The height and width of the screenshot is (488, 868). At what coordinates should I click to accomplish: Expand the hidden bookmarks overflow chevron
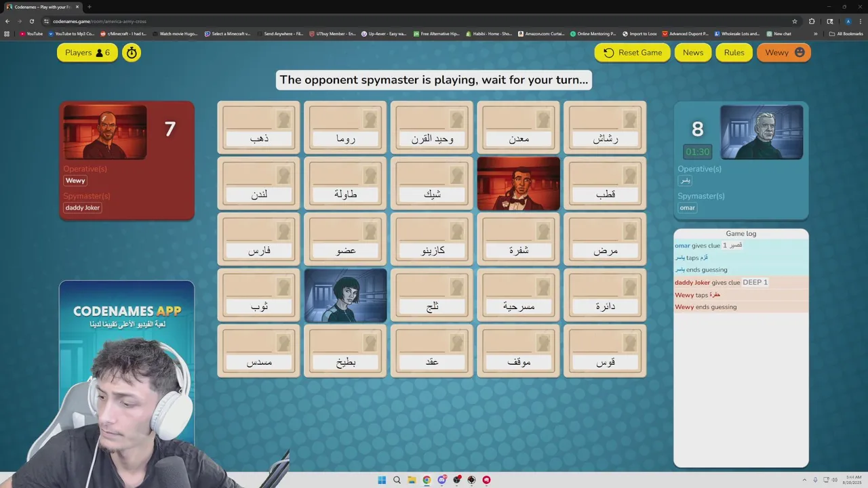tap(816, 33)
